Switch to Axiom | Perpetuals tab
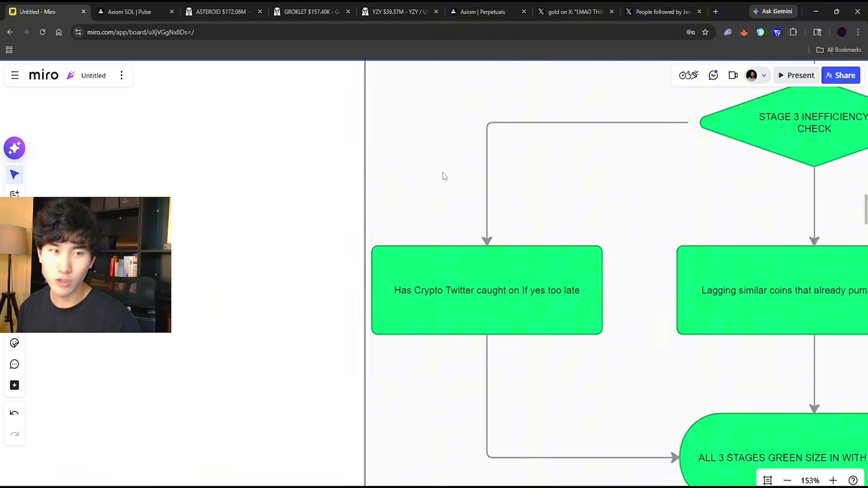868x488 pixels. [x=488, y=12]
